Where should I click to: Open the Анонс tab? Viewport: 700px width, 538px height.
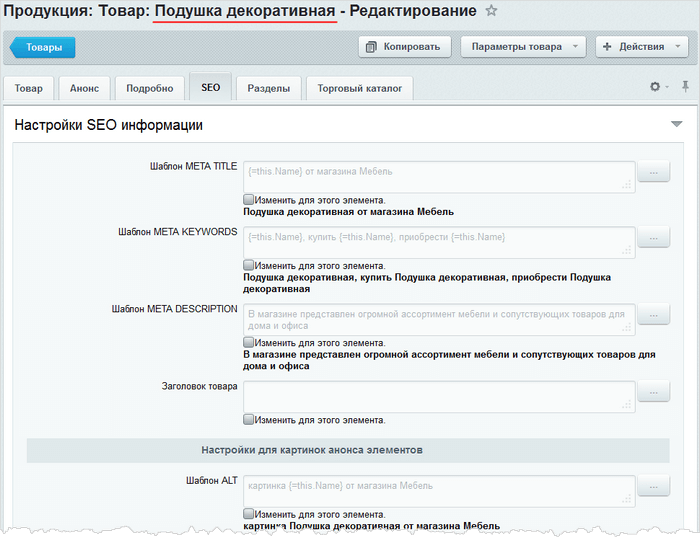(x=84, y=88)
